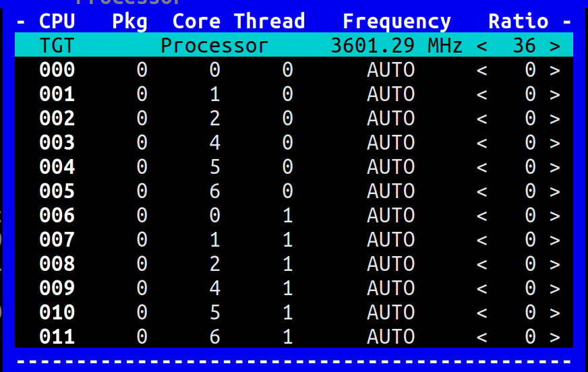The width and height of the screenshot is (588, 372).
Task: Select CPU 005 row label
Action: coord(57,191)
